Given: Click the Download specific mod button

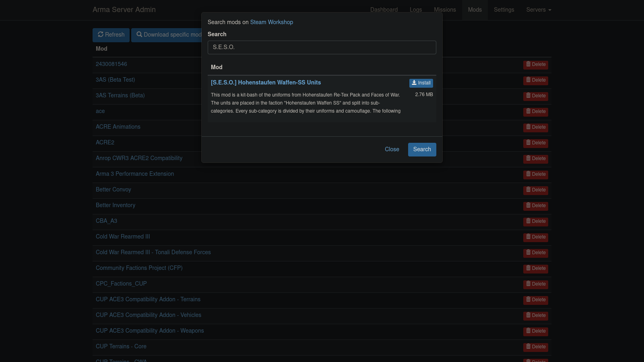Looking at the screenshot, I should (x=169, y=35).
